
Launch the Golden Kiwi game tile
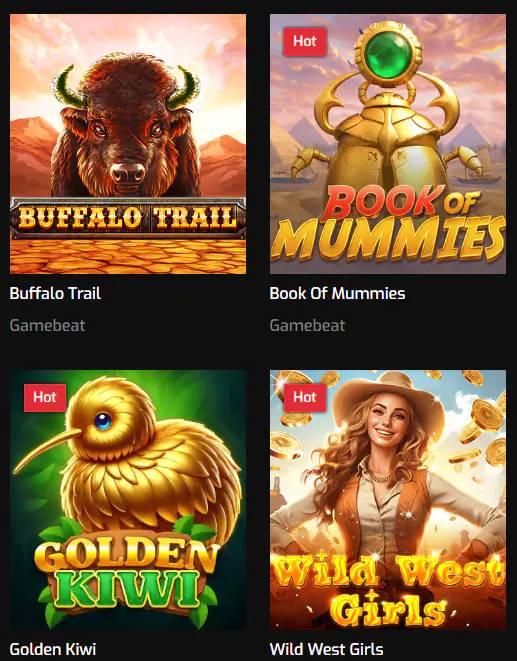(128, 500)
